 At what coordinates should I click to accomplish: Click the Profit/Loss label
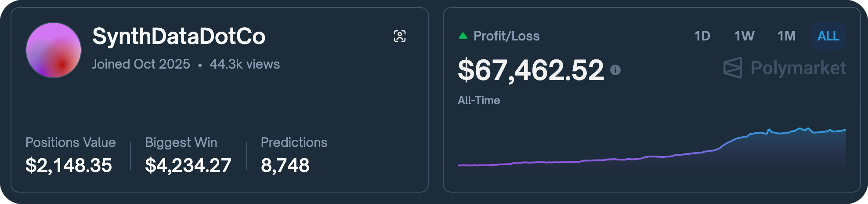tap(506, 36)
